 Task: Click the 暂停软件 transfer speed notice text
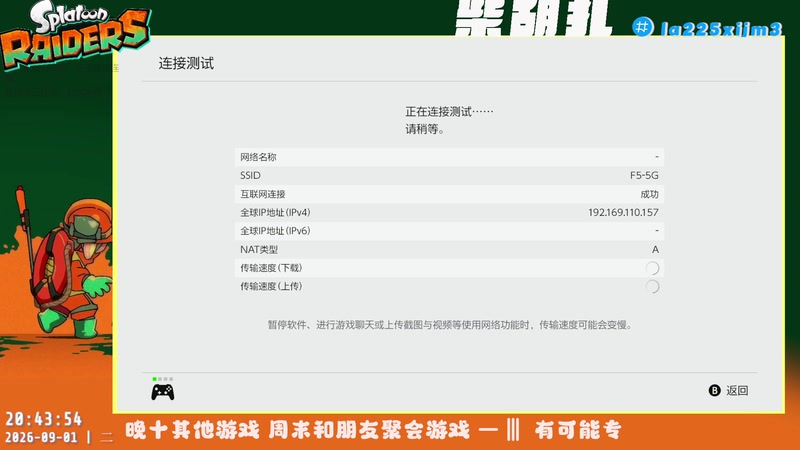pos(450,325)
